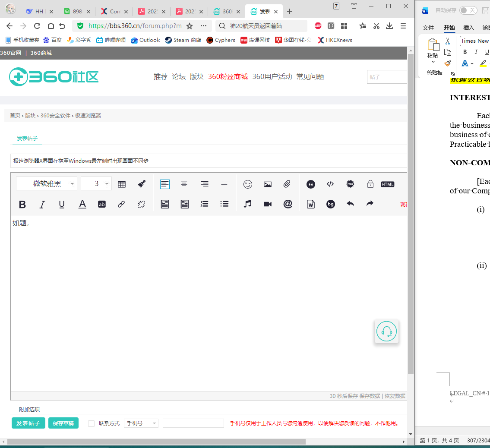Screen dimensions: 490x448
Task: Tick the 联系方式 checkbox
Action: click(91, 423)
